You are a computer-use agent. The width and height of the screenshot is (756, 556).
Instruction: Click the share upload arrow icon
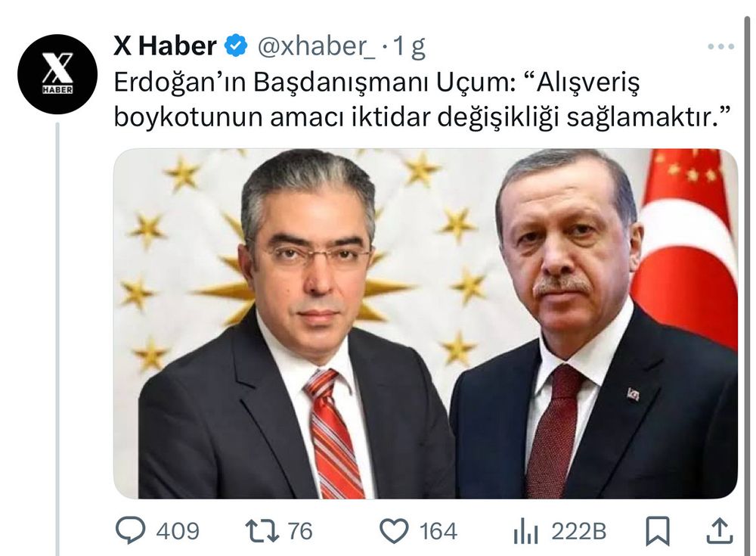(x=720, y=531)
